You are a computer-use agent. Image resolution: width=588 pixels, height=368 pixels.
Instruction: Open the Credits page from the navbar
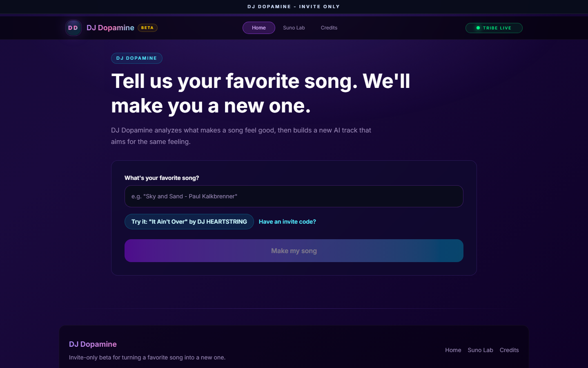tap(329, 27)
